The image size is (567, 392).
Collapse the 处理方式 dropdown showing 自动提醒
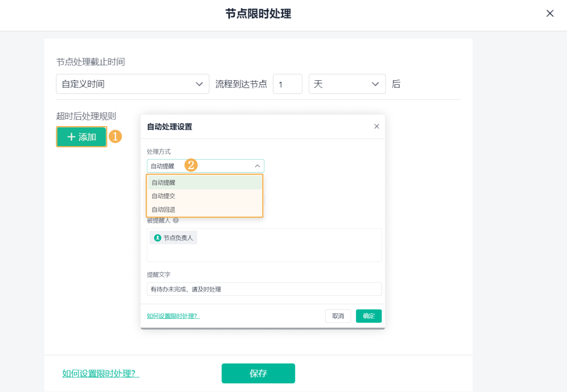coord(205,166)
